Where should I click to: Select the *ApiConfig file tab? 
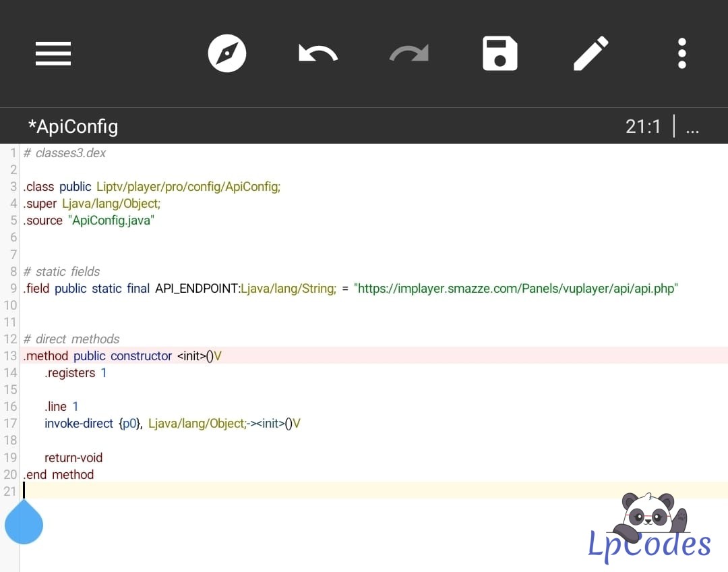tap(73, 126)
